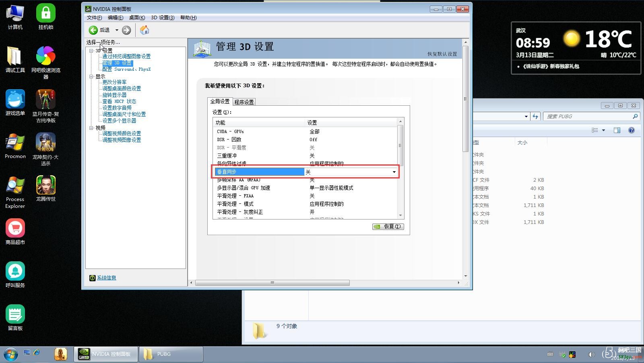
Task: Click 更改分辨率 in task tree
Action: click(x=114, y=82)
